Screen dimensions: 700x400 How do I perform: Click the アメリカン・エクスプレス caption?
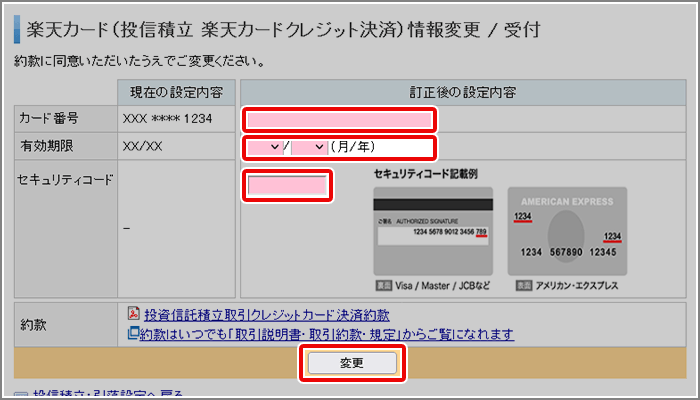click(x=577, y=285)
